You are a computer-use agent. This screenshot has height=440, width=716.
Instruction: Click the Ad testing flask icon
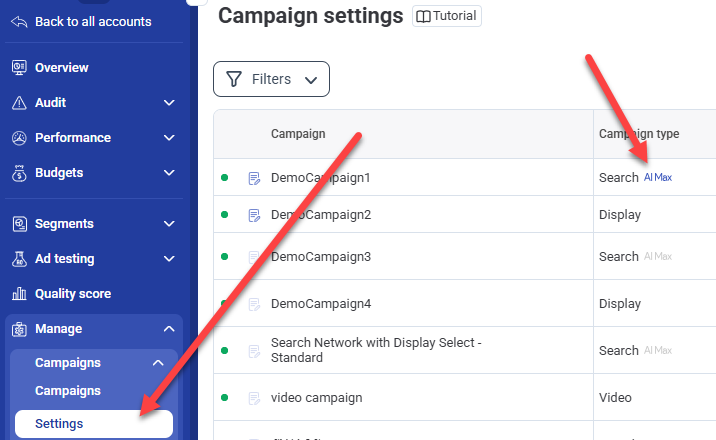pyautogui.click(x=18, y=259)
